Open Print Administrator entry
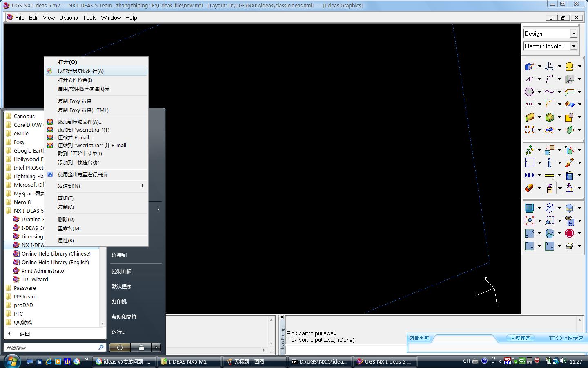 click(44, 271)
